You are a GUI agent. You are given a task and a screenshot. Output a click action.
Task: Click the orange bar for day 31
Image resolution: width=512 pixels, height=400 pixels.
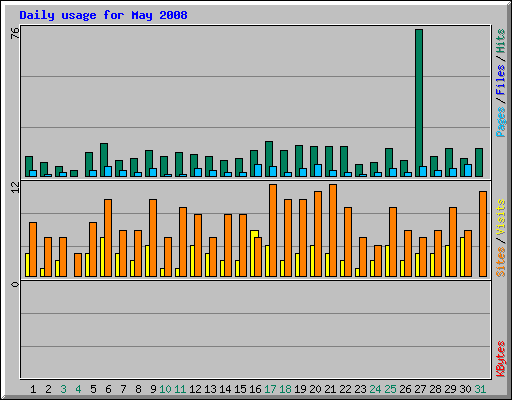click(x=483, y=234)
